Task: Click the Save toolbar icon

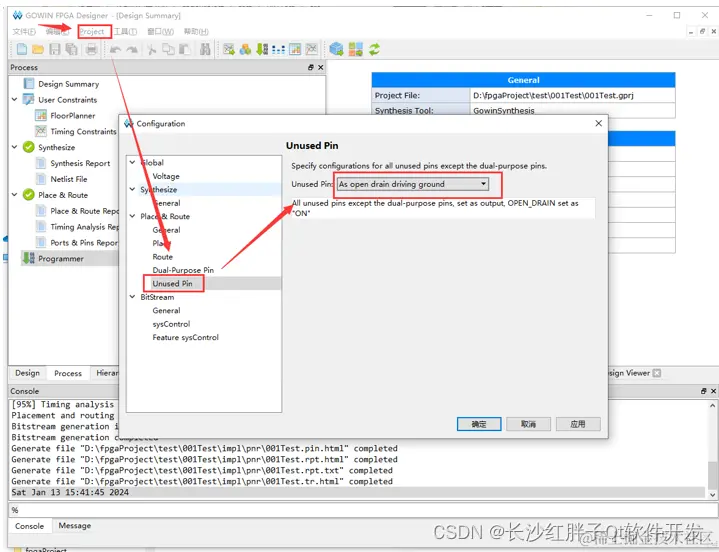Action: (55, 49)
